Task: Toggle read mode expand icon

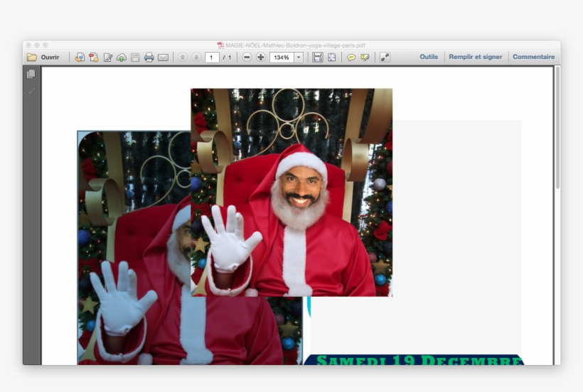Action: tap(385, 57)
